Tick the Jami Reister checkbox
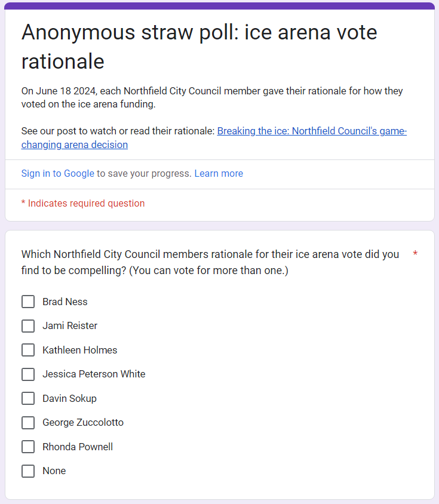Viewport: 439px width, 504px height. 28,326
